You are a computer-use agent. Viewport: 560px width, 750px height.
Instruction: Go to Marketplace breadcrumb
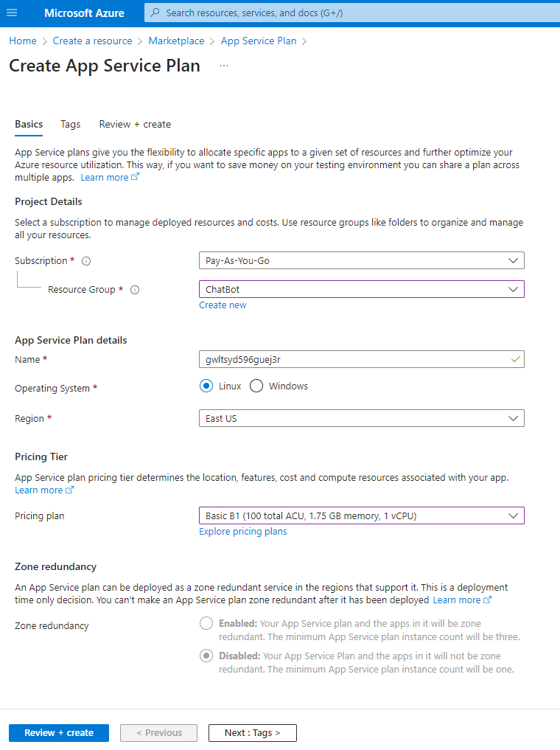(176, 41)
